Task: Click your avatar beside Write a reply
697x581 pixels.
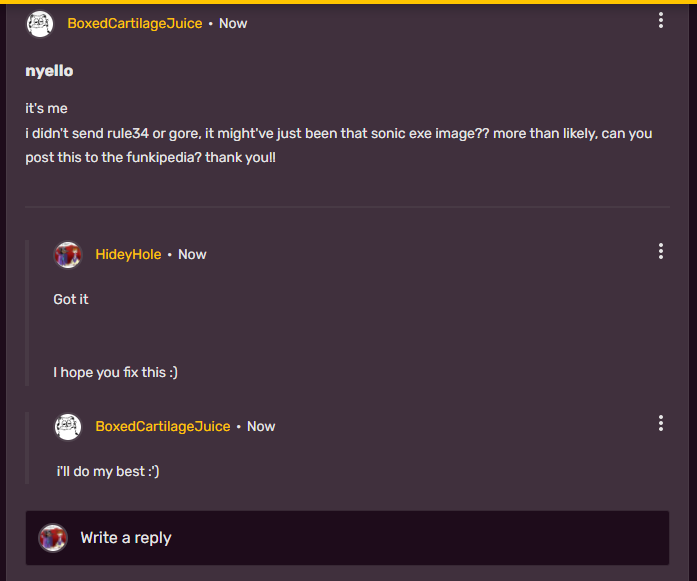Action: (53, 537)
